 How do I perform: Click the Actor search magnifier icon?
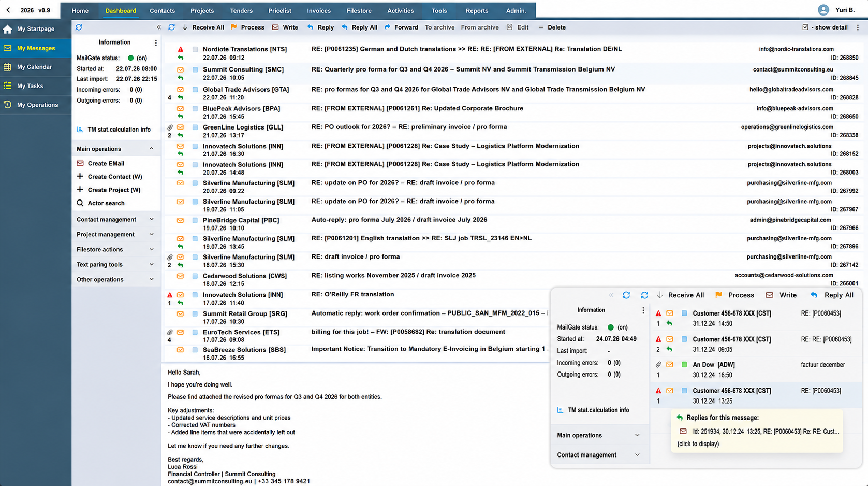click(x=80, y=203)
